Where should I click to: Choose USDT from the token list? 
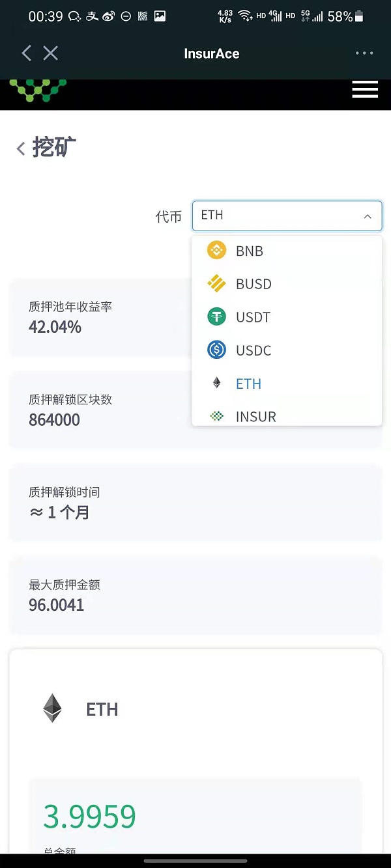coord(253,318)
